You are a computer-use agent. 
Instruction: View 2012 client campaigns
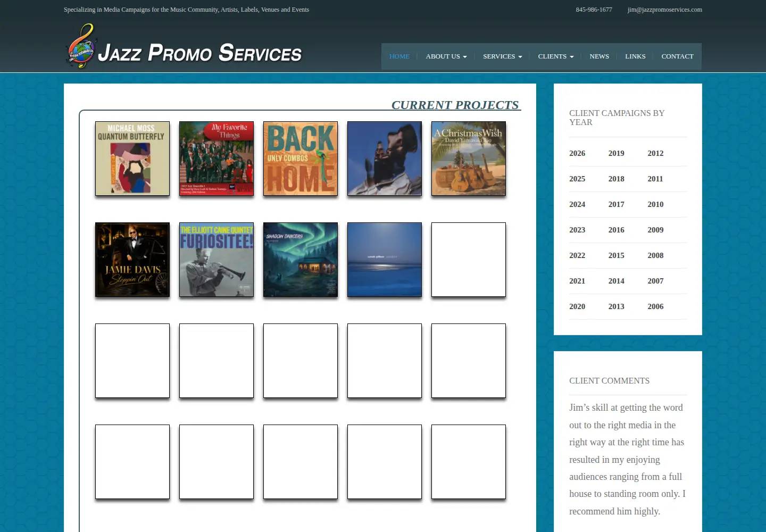pos(655,153)
